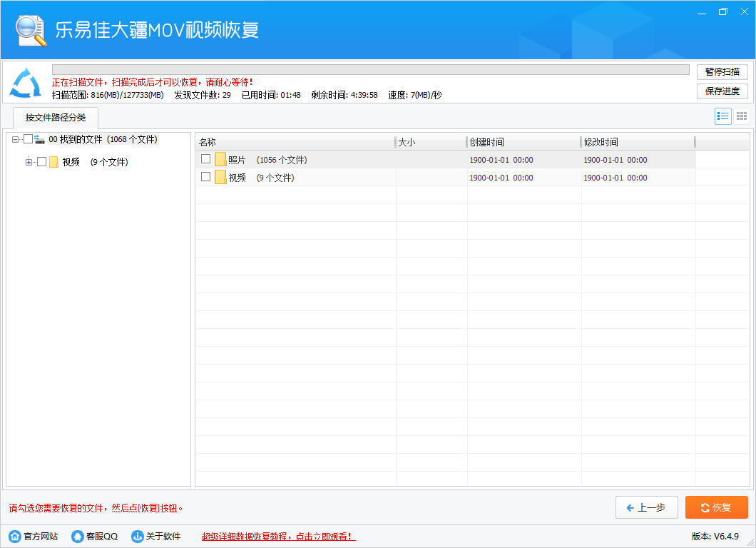Select the 00 找到的文件 root checkbox

point(29,139)
